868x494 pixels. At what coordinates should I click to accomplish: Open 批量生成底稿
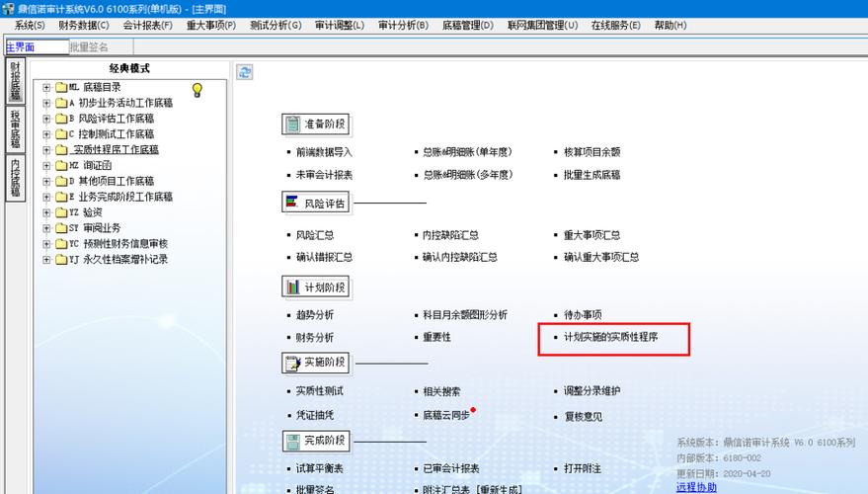(x=592, y=175)
